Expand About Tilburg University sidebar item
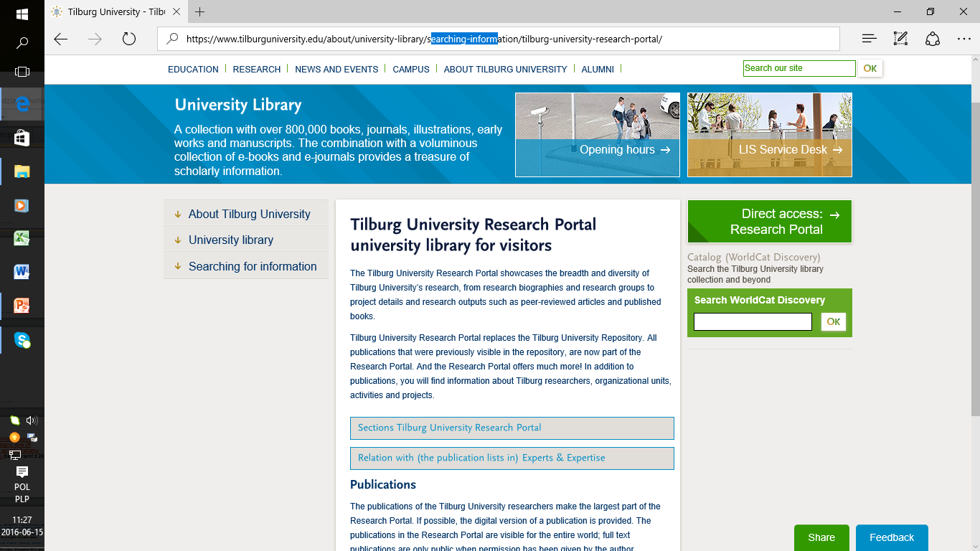Screen dimensions: 980x551 pyautogui.click(x=246, y=214)
